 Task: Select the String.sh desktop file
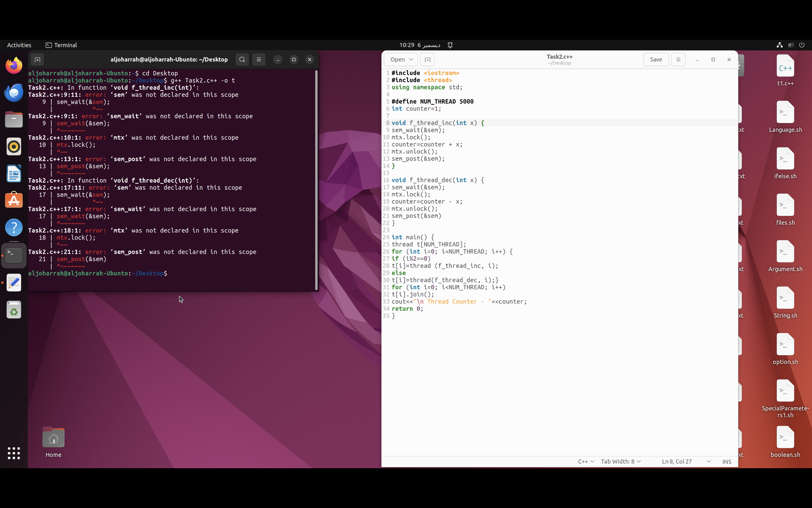[785, 303]
